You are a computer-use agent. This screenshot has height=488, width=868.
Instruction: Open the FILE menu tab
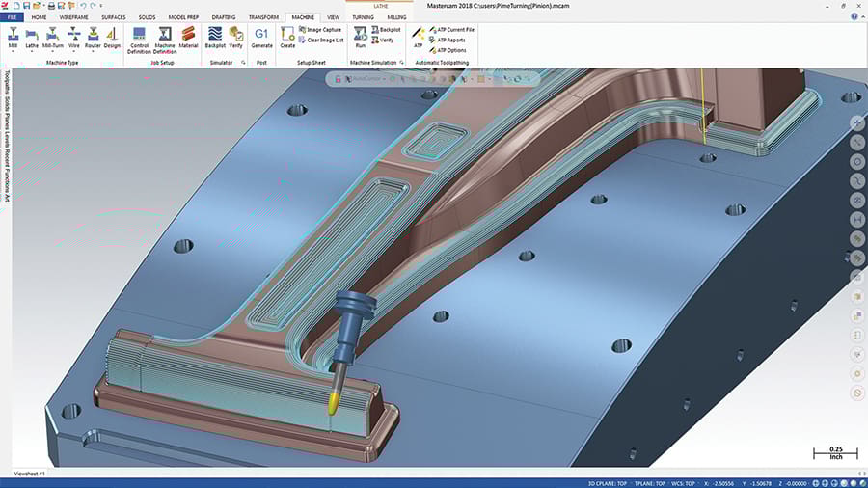point(12,17)
